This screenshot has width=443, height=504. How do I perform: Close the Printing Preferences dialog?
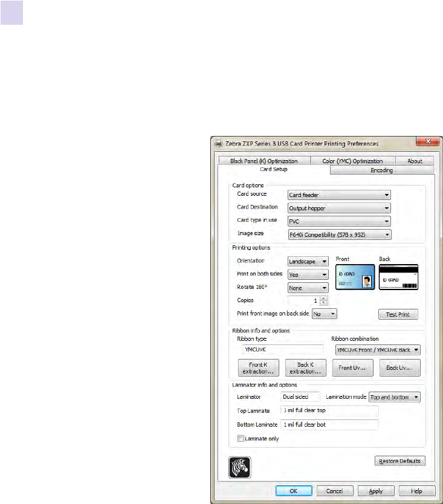pyautogui.click(x=428, y=141)
